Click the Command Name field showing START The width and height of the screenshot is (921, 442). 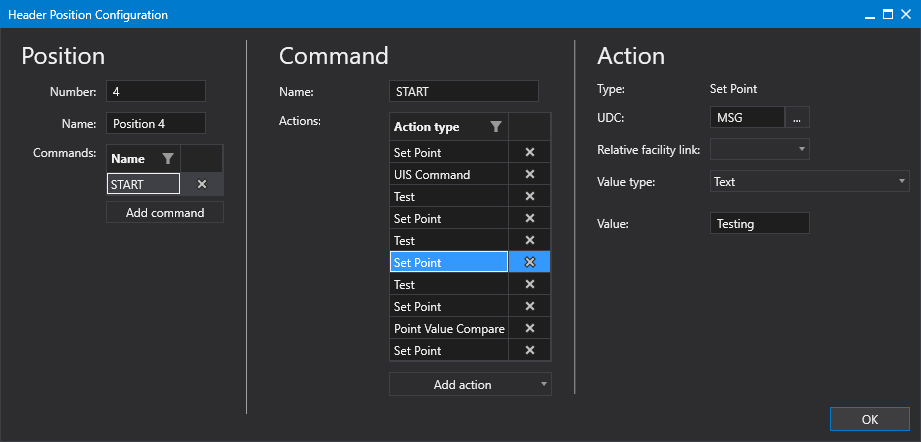click(463, 92)
